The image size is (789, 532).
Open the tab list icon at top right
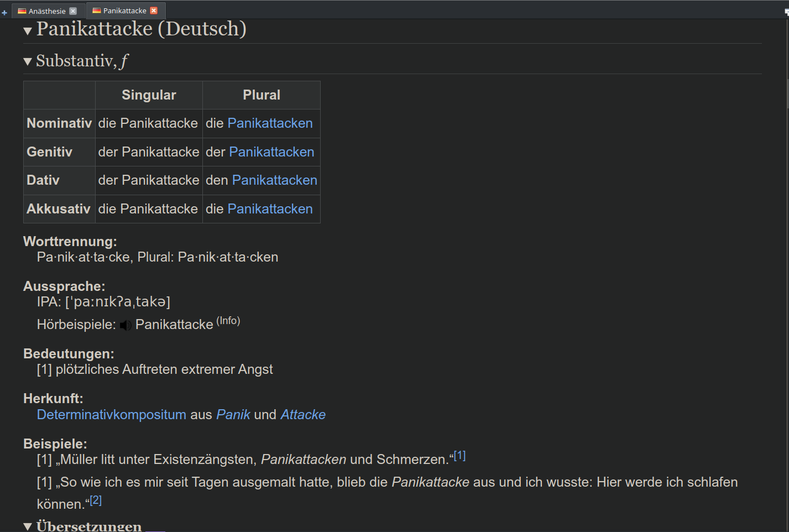[786, 12]
